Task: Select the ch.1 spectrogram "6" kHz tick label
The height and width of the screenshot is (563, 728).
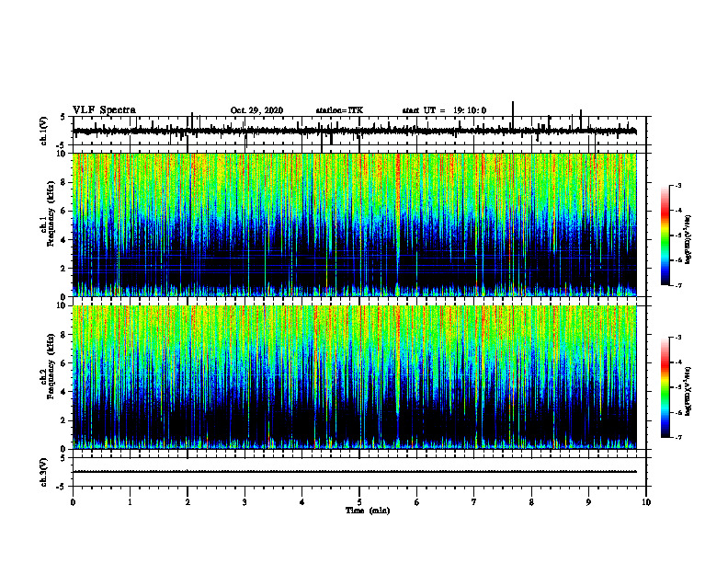Action: click(64, 212)
